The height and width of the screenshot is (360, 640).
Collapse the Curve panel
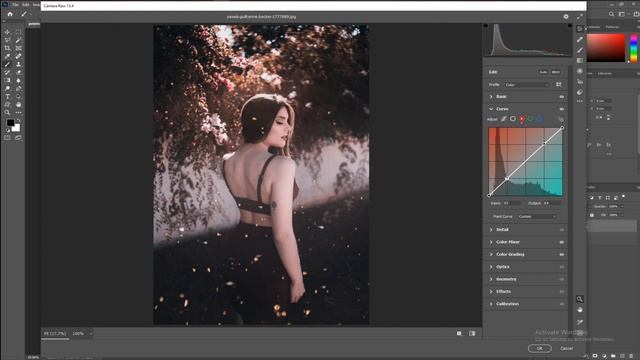click(491, 109)
